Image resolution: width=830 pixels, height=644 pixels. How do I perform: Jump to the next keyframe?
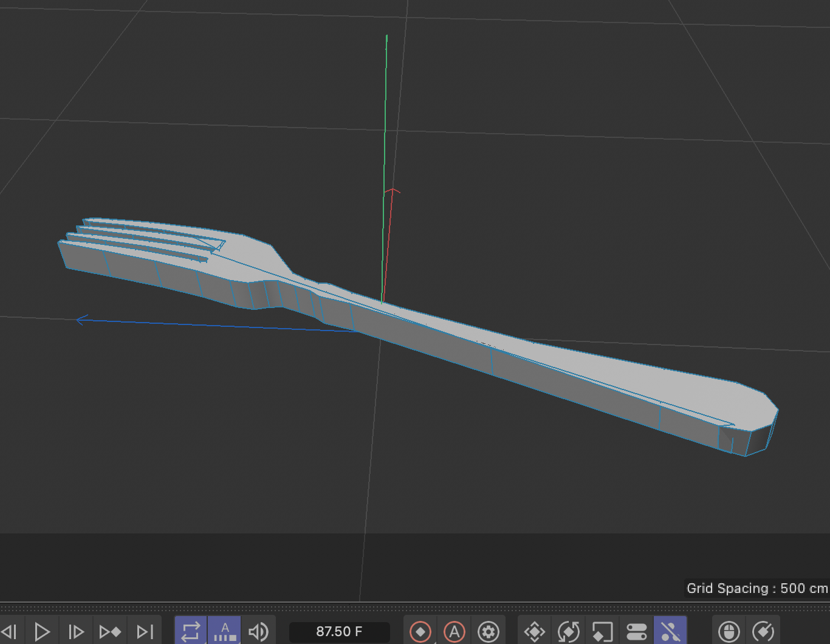110,632
